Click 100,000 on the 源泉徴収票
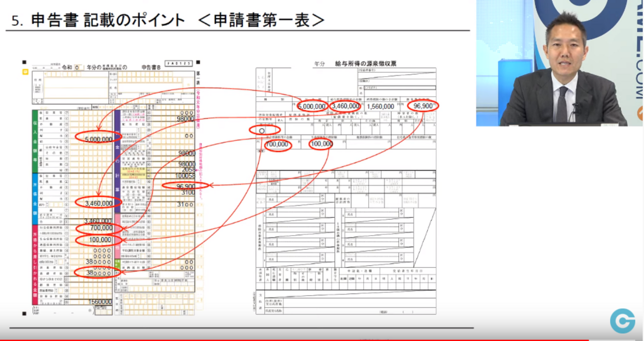Screen dimensions: 644x341 321,144
